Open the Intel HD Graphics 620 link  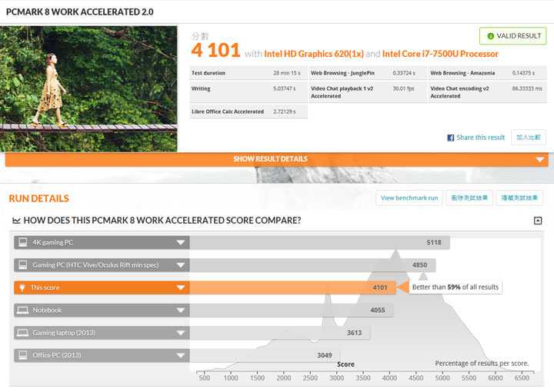pos(313,54)
